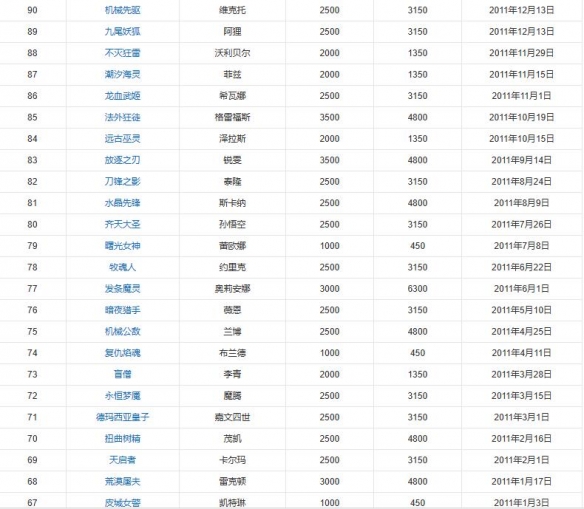Select the date 2011年2月16日
The image size is (584, 509).
click(x=521, y=438)
